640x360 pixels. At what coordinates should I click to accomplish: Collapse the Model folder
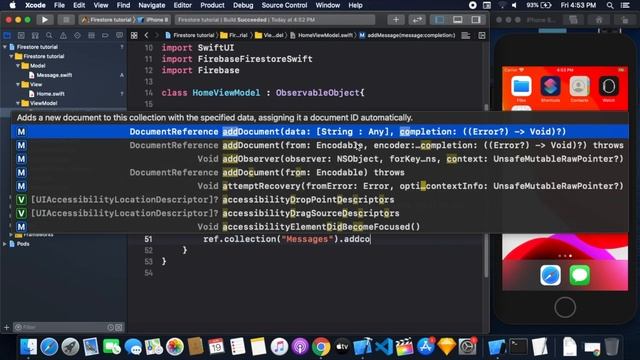coord(18,66)
